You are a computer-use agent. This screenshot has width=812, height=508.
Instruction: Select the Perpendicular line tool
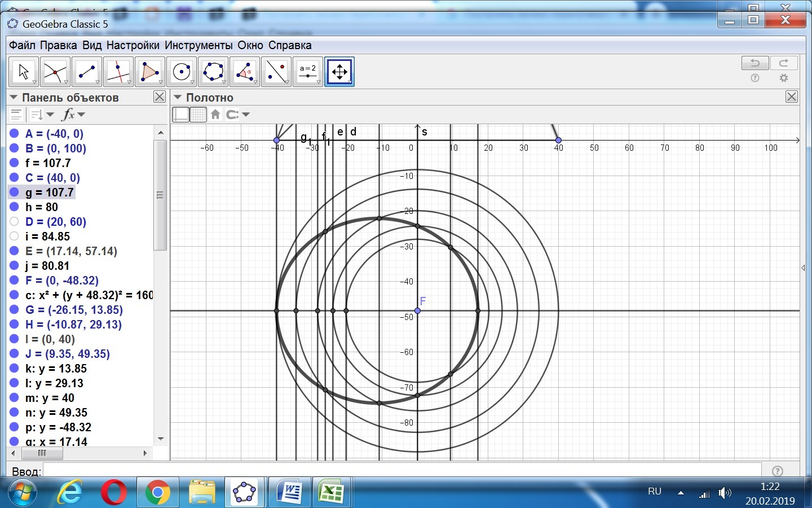[118, 72]
